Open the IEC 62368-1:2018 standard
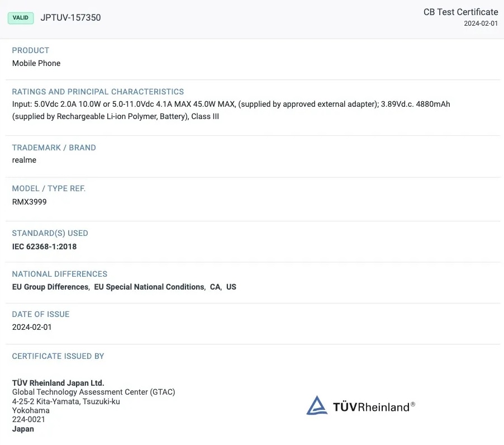Screen dimensions: 504x445 coord(44,247)
